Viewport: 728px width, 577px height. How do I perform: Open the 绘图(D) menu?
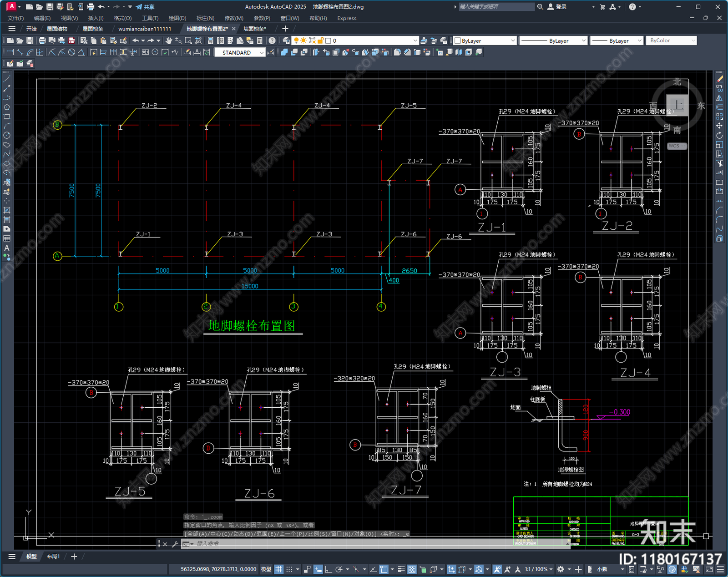point(177,18)
